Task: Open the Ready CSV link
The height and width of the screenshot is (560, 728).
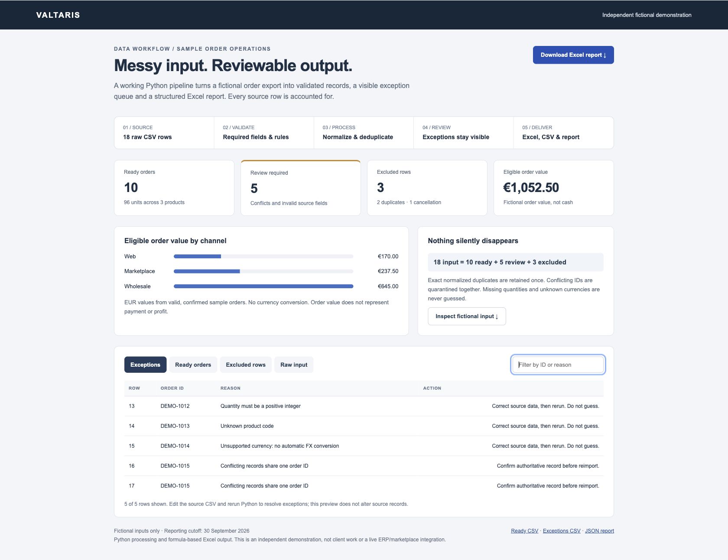Action: click(524, 531)
